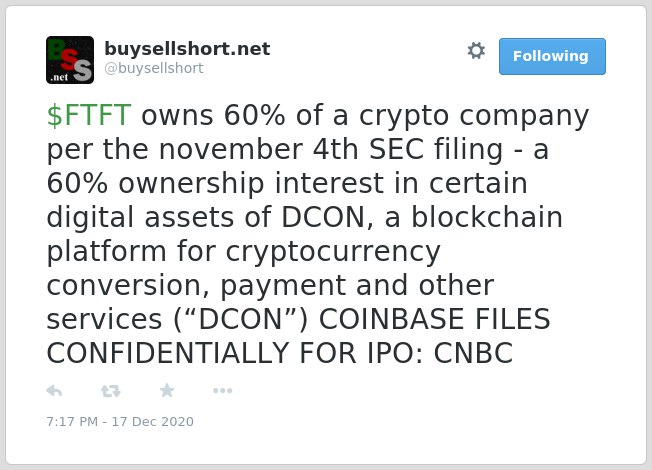Click the word cryptocurrency in tweet body
This screenshot has height=470, width=652.
click(x=333, y=252)
